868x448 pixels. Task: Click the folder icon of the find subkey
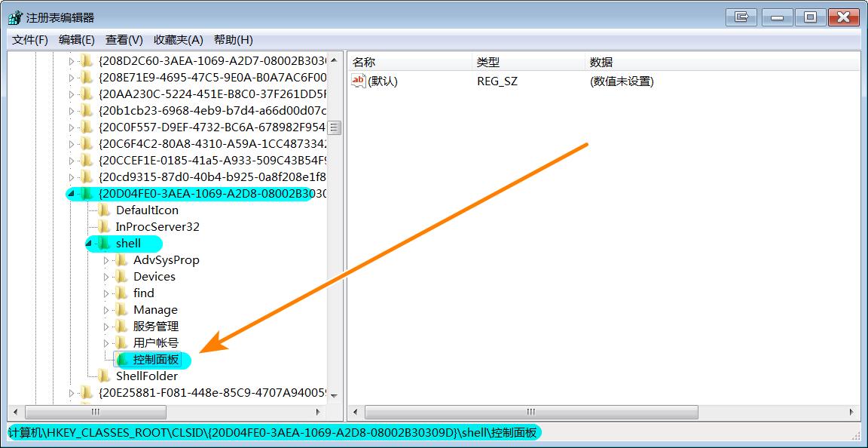coord(122,293)
